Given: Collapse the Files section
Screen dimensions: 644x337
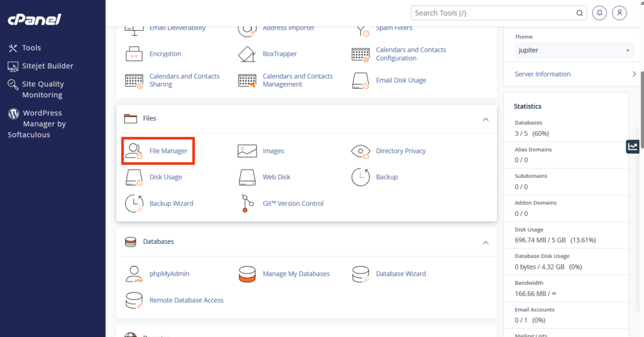Looking at the screenshot, I should click(485, 119).
